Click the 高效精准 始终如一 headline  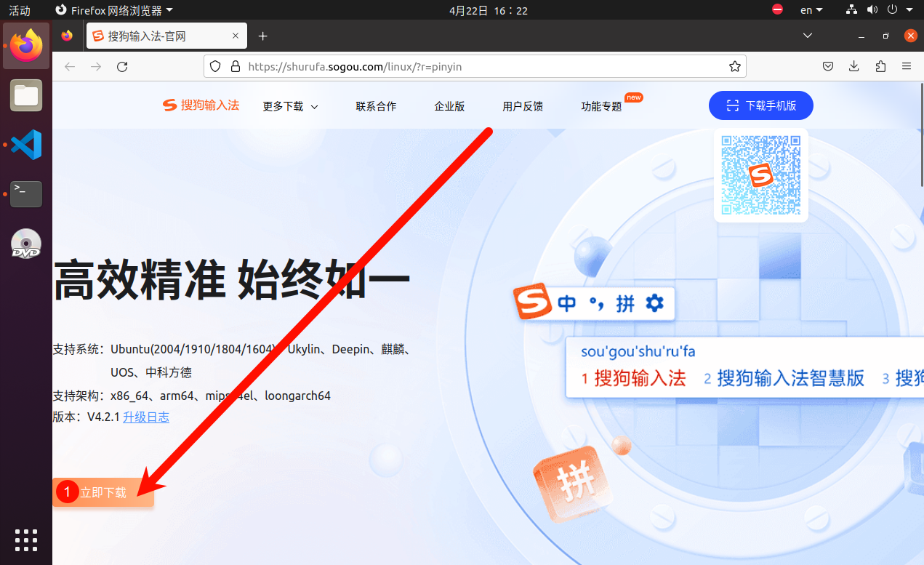tap(231, 279)
